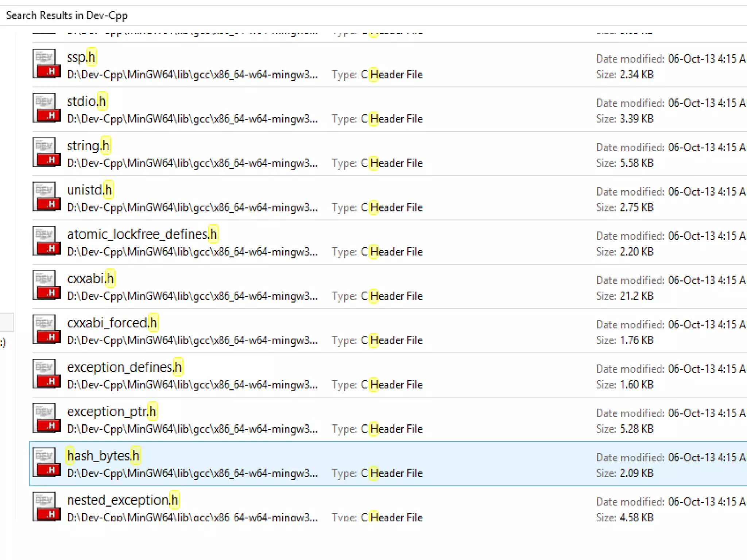747x560 pixels.
Task: Click the string.h file icon
Action: pyautogui.click(x=46, y=152)
